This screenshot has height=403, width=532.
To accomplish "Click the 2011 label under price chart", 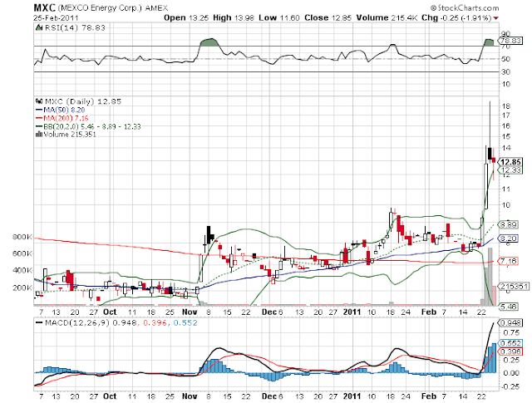I will coord(352,312).
